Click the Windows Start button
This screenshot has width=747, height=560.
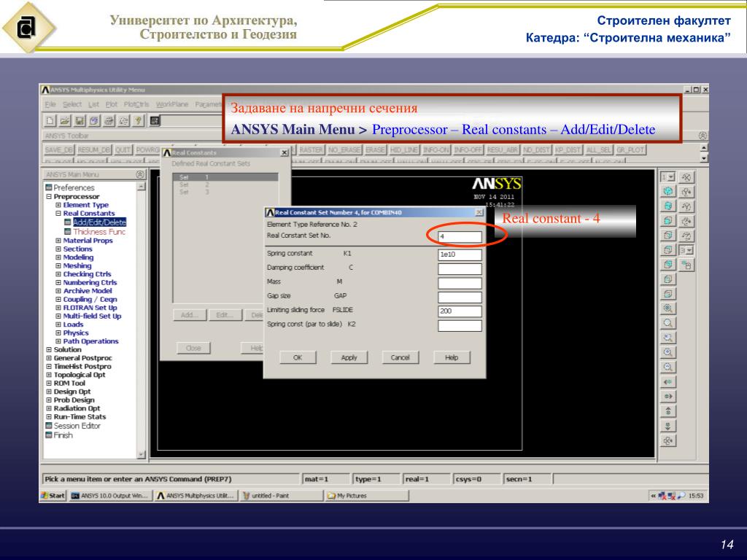pos(53,496)
